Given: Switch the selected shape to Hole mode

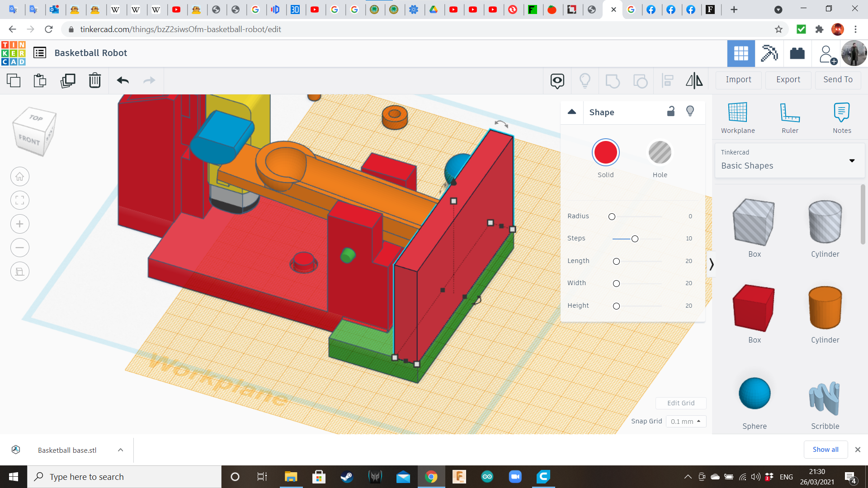Looking at the screenshot, I should point(660,152).
